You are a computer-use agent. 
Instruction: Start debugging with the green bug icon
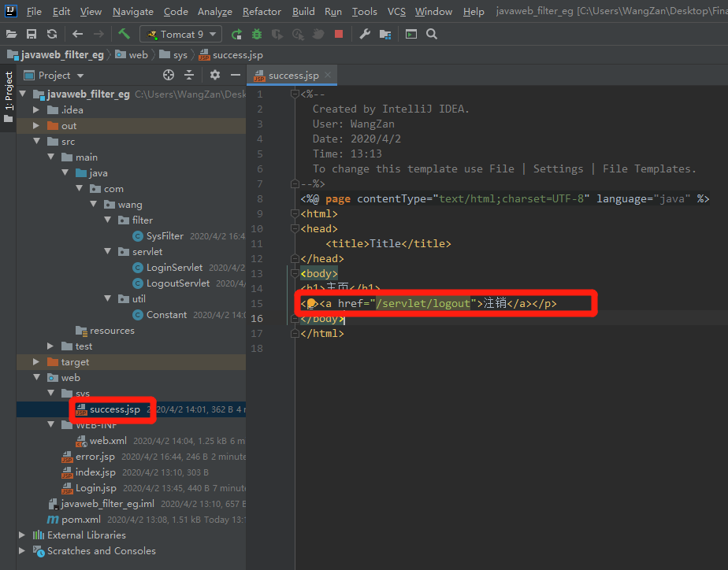(x=256, y=34)
